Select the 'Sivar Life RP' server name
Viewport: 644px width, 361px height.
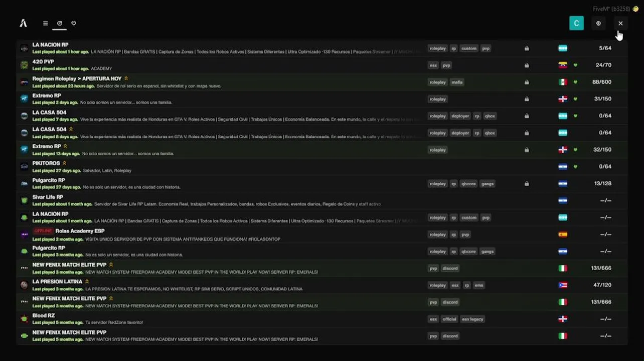pos(48,197)
